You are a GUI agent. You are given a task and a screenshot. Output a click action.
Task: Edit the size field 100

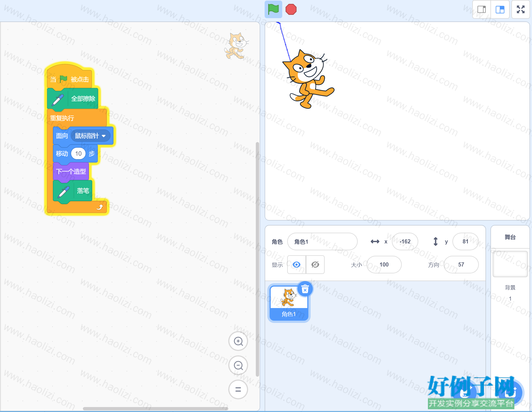[384, 265]
